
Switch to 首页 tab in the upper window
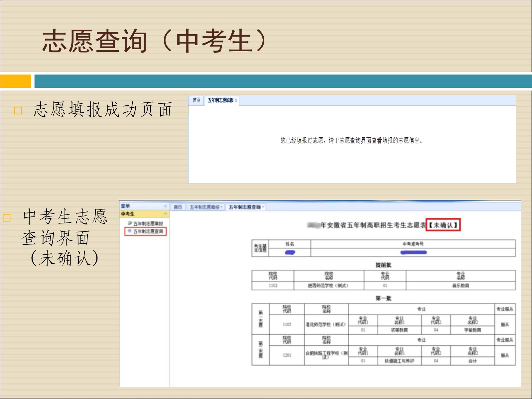pos(197,100)
